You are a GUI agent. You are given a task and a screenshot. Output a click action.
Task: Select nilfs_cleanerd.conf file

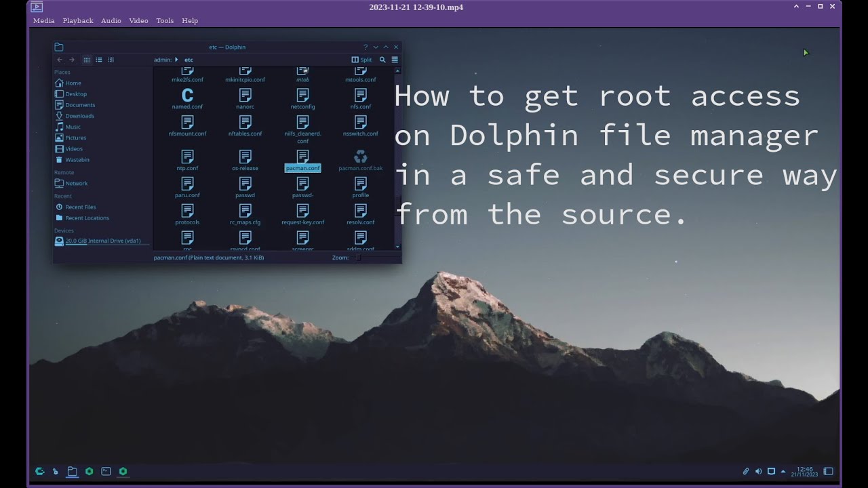pyautogui.click(x=302, y=129)
